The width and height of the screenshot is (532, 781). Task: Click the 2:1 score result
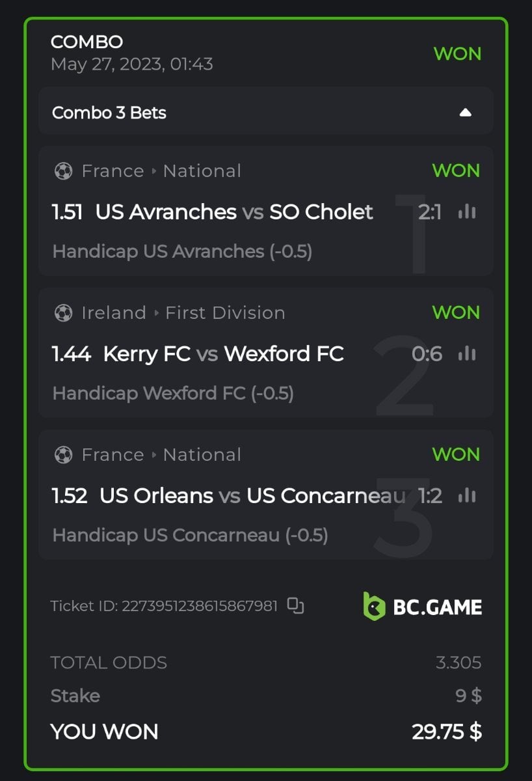429,212
